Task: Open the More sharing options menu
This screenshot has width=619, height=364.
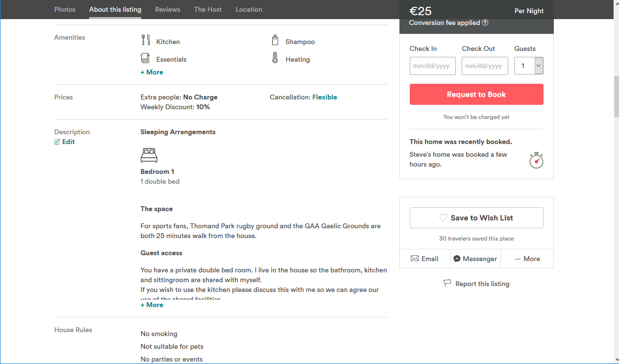Action: 527,259
